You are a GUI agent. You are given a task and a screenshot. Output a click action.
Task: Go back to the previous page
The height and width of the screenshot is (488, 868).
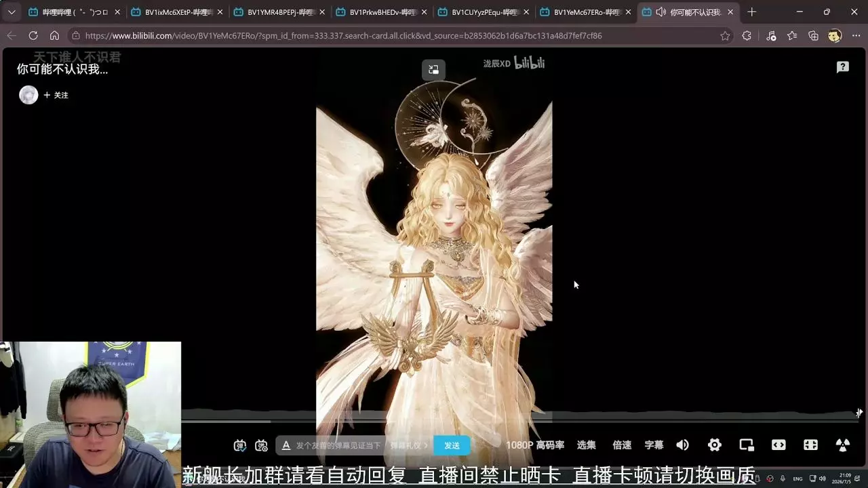(12, 36)
